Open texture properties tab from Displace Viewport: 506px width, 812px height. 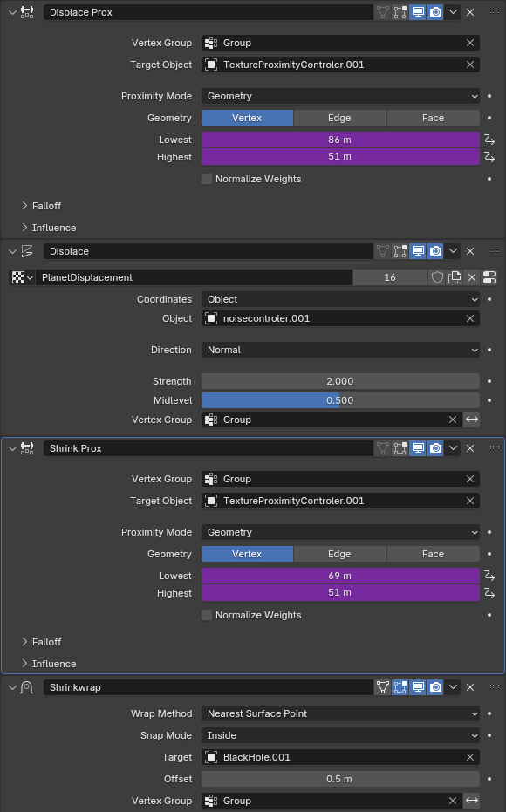(489, 277)
